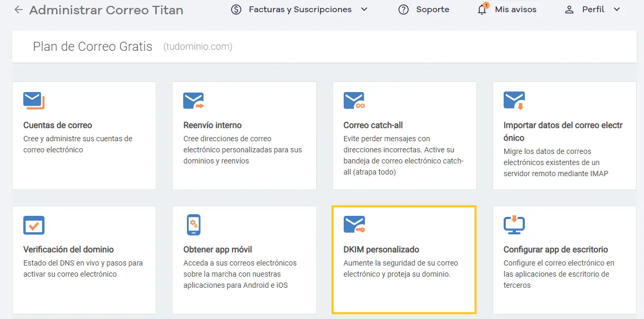Click the DKIM personalizado envelope key icon
The image size is (644, 319).
[x=354, y=224]
